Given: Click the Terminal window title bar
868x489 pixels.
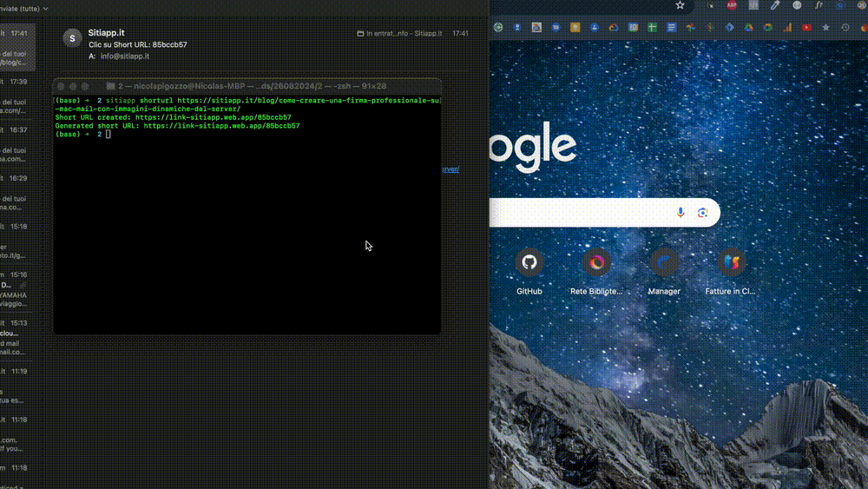Looking at the screenshot, I should (247, 86).
